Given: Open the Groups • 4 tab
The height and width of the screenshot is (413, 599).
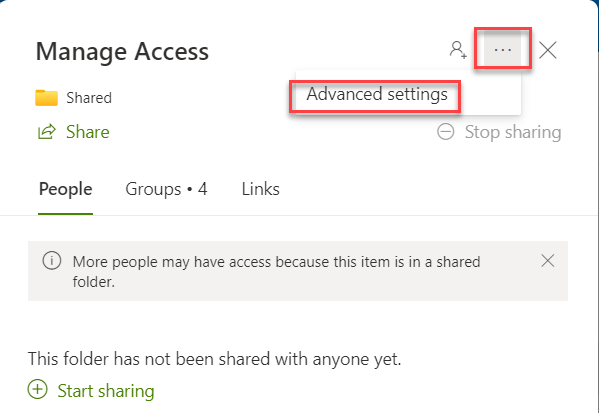Looking at the screenshot, I should 166,189.
